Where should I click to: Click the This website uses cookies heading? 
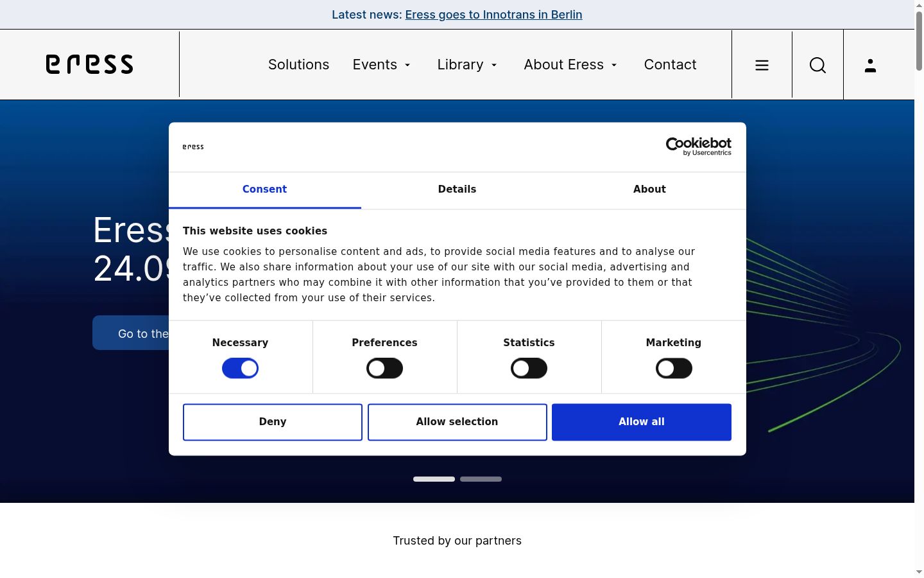(x=255, y=231)
